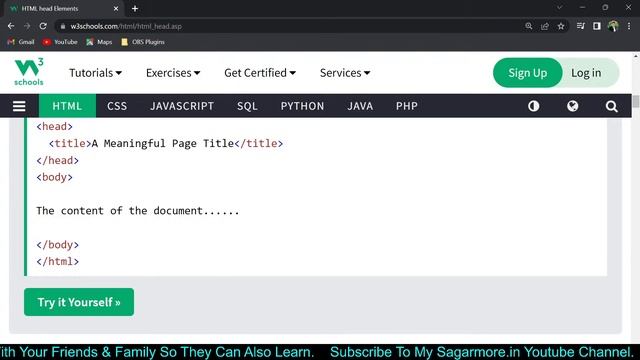
Task: Click the opening <body> tag text
Action: tap(54, 177)
